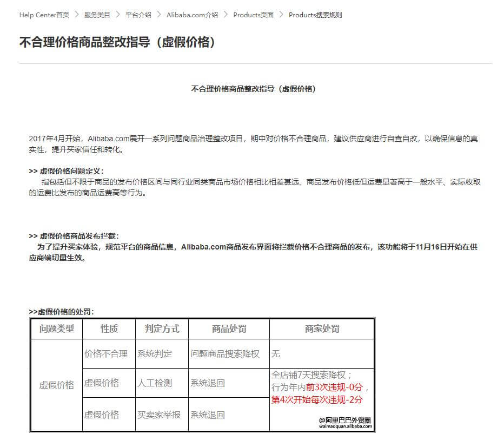Click the 买卖家举报 table cell
The image size is (504, 440).
coord(159,415)
